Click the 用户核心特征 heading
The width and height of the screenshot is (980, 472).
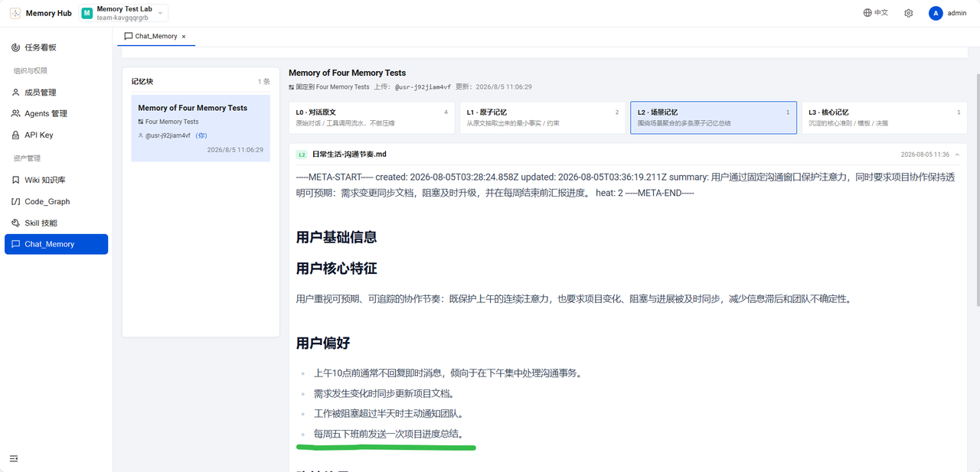click(x=336, y=269)
